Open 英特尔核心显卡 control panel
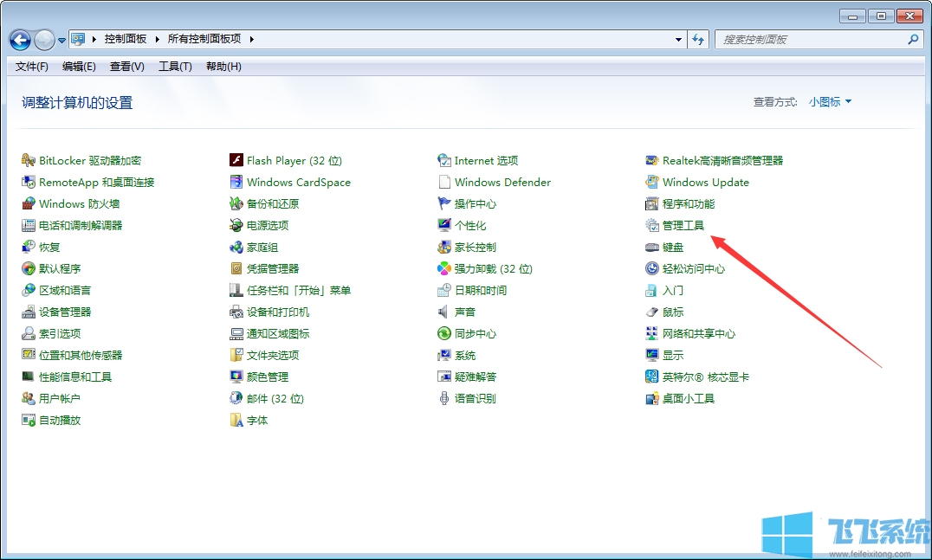Image resolution: width=932 pixels, height=560 pixels. point(706,377)
